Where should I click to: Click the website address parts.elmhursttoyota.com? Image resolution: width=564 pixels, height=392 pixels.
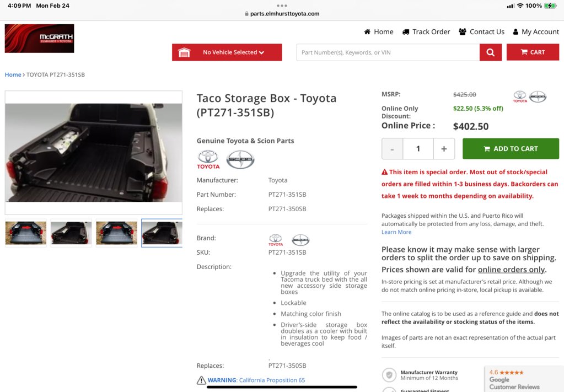click(284, 14)
